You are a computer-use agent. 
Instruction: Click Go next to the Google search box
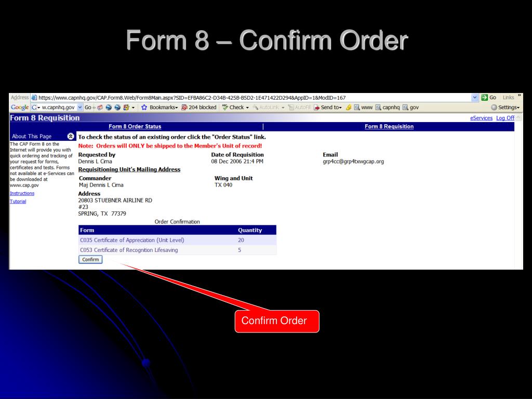pos(88,108)
